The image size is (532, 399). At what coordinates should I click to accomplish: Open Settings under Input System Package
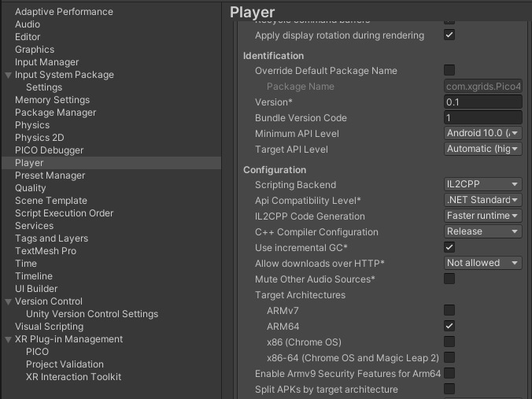(x=44, y=87)
